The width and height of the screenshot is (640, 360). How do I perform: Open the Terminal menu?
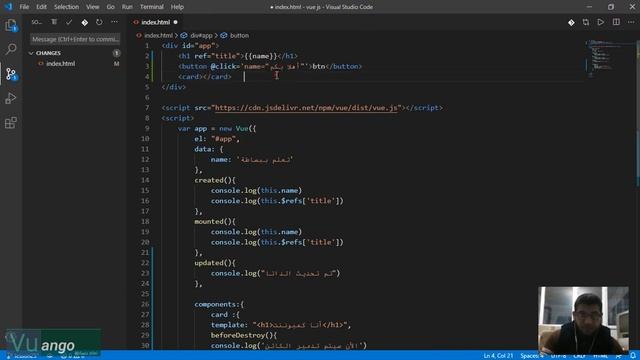(x=151, y=7)
